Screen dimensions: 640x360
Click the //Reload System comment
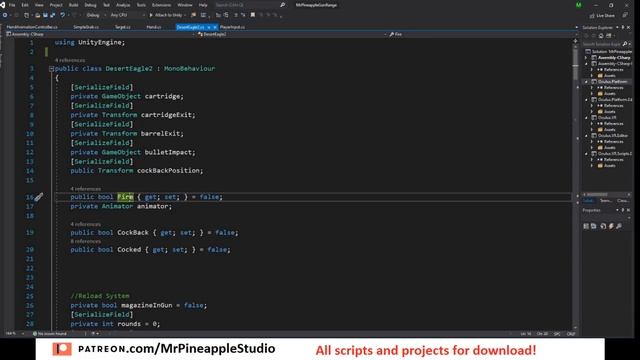click(100, 296)
